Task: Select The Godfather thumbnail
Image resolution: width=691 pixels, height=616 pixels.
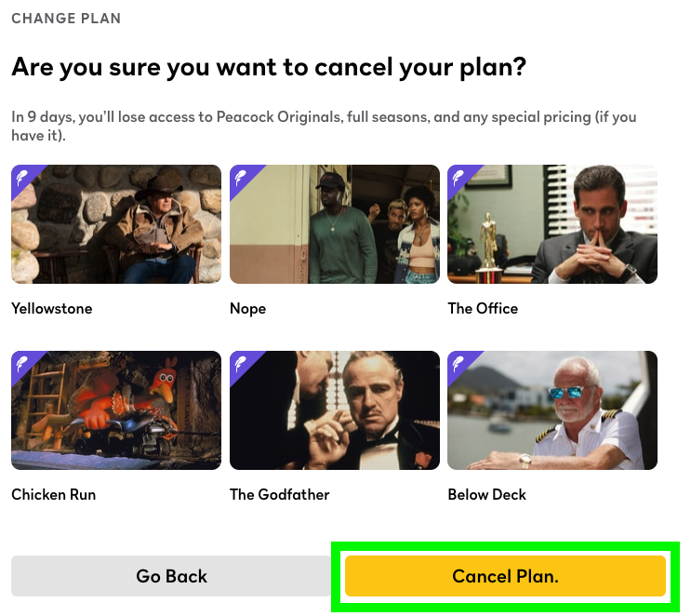Action: point(335,410)
